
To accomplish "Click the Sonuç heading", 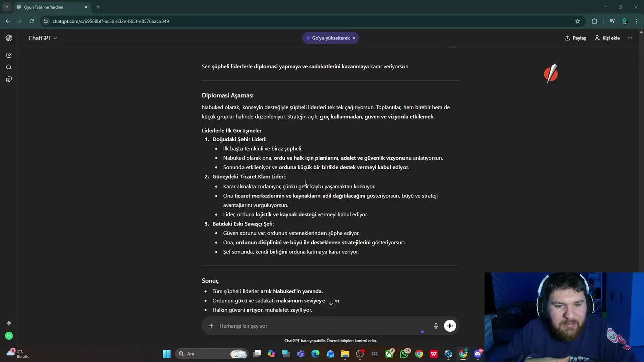I will [210, 281].
